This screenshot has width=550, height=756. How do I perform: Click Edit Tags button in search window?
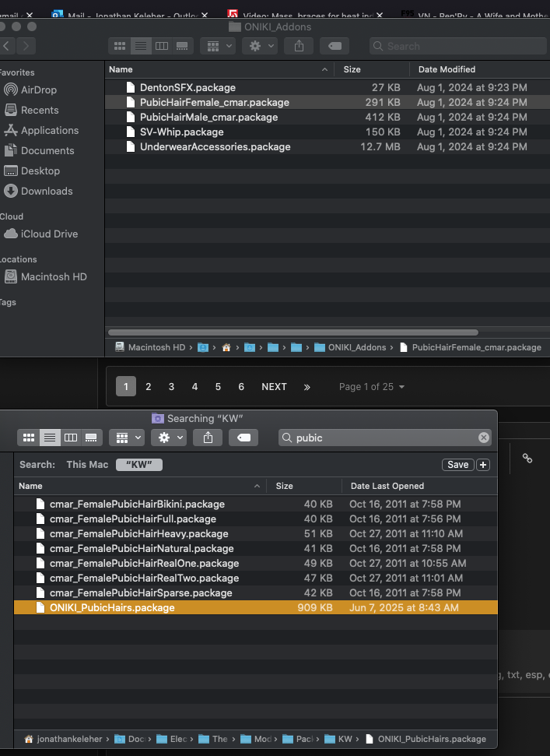click(243, 438)
